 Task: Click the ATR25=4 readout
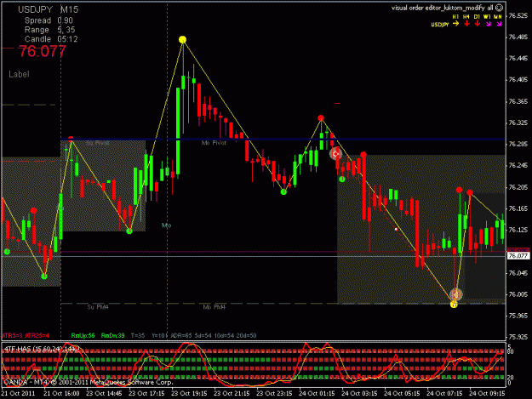coord(37,335)
